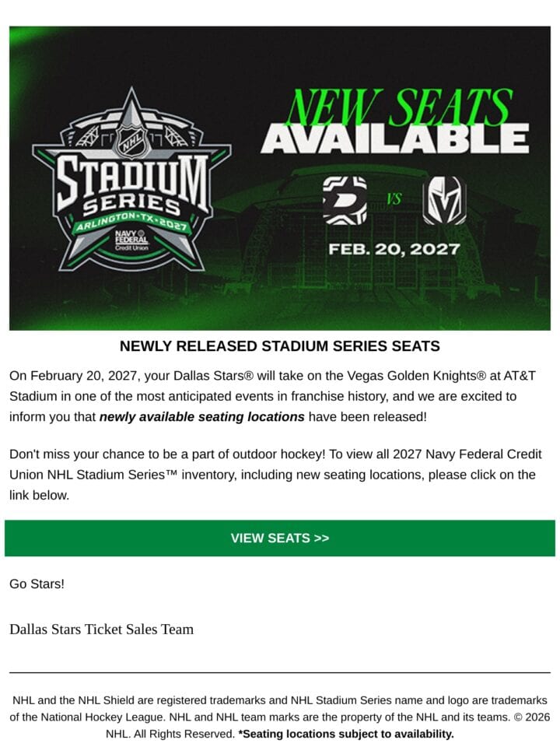
Task: Click the 'Seating locations subject to availability' note
Action: [x=346, y=734]
